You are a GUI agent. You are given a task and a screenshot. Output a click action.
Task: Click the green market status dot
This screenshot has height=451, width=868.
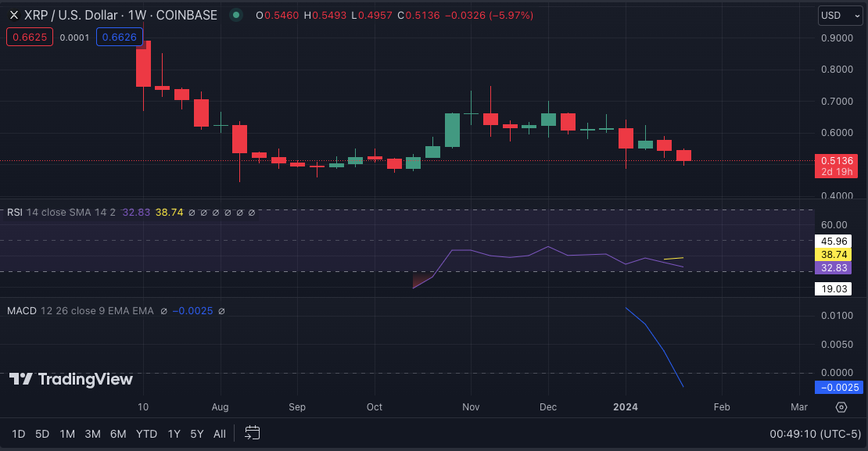236,16
